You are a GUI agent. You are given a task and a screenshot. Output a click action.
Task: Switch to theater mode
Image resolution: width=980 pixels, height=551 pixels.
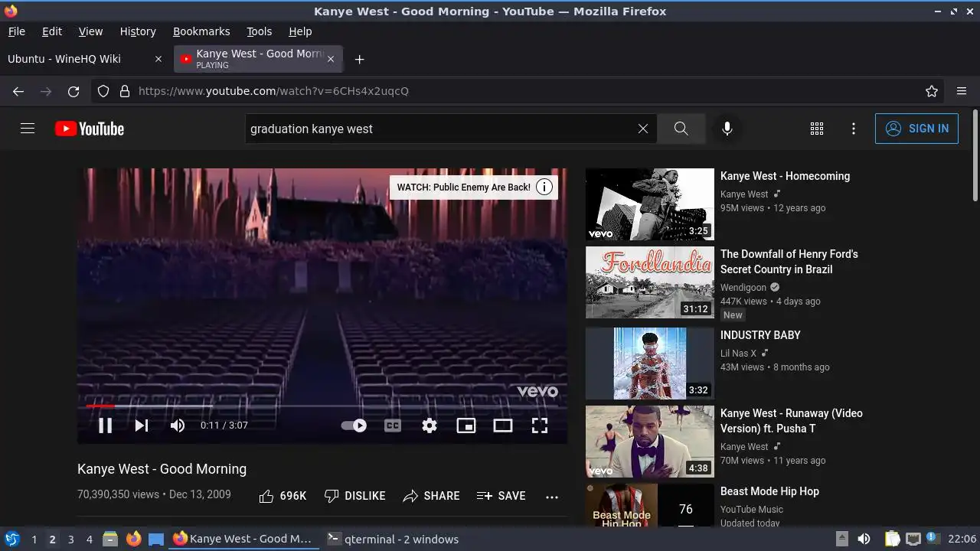pos(503,425)
